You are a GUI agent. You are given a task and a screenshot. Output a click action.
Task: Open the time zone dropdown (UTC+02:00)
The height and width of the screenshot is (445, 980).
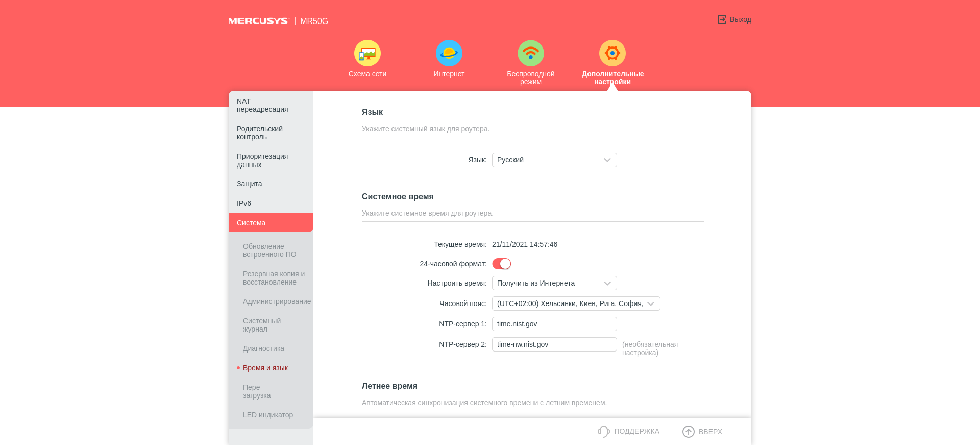click(x=576, y=303)
